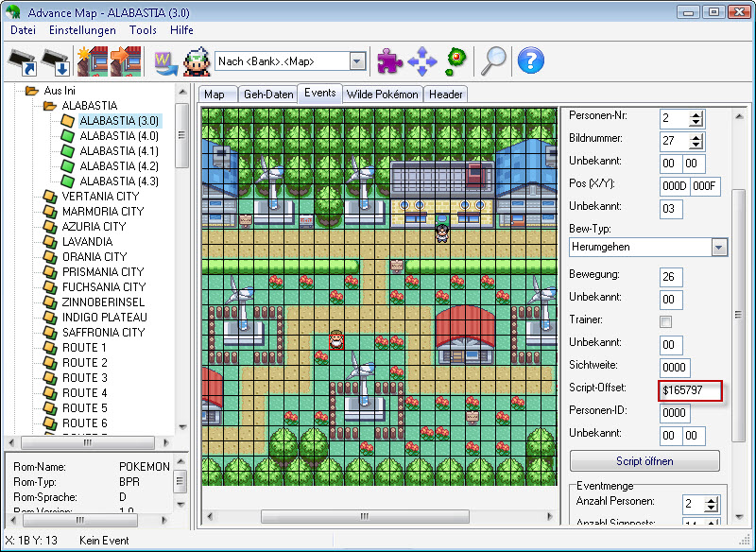The width and height of the screenshot is (756, 552).
Task: Select AZURIA CITY in the tree
Action: coord(94,227)
